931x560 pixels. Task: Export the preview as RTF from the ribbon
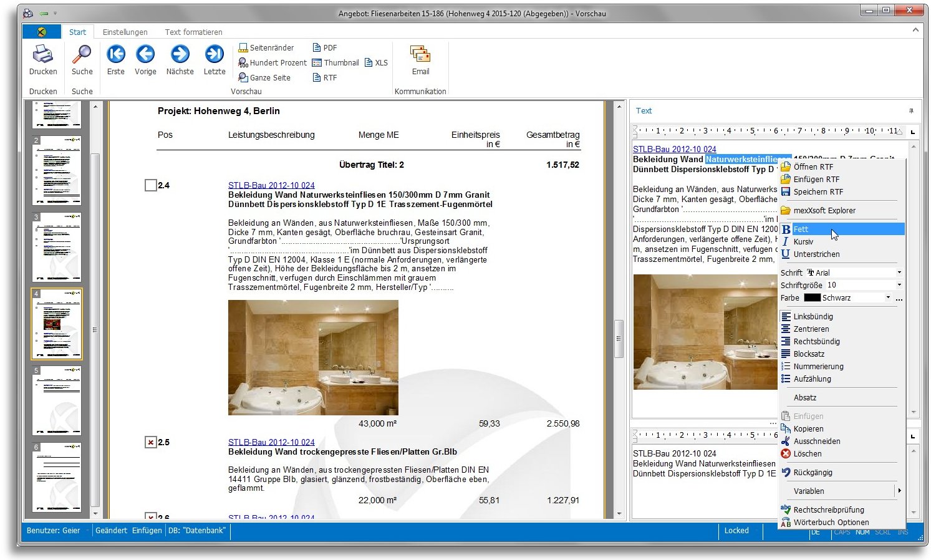point(325,77)
